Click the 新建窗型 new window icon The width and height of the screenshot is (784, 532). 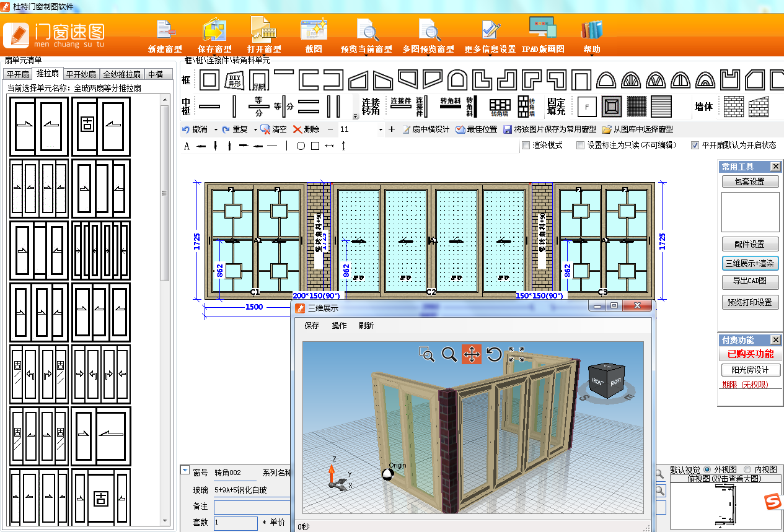click(165, 30)
